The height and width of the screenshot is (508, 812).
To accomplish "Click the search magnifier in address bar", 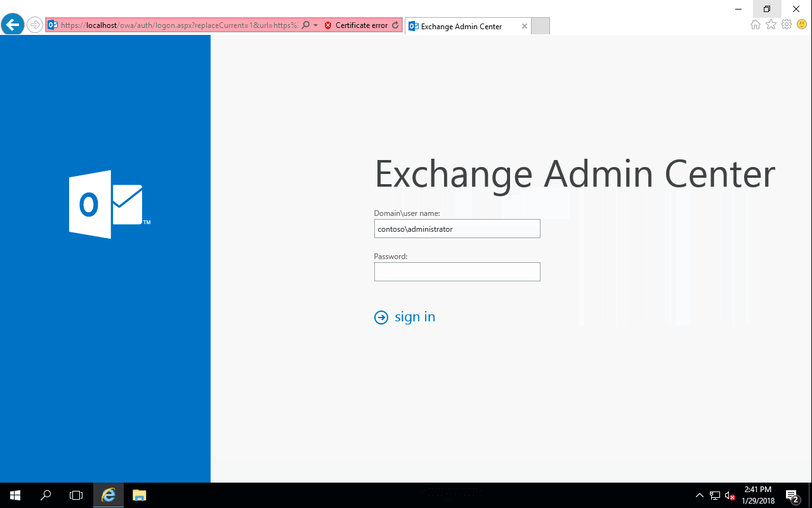I will coord(306,25).
